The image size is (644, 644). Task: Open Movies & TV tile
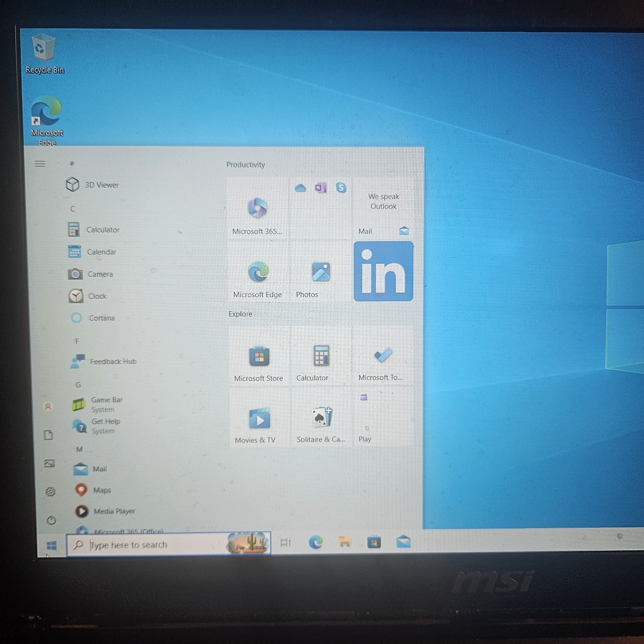pyautogui.click(x=259, y=418)
